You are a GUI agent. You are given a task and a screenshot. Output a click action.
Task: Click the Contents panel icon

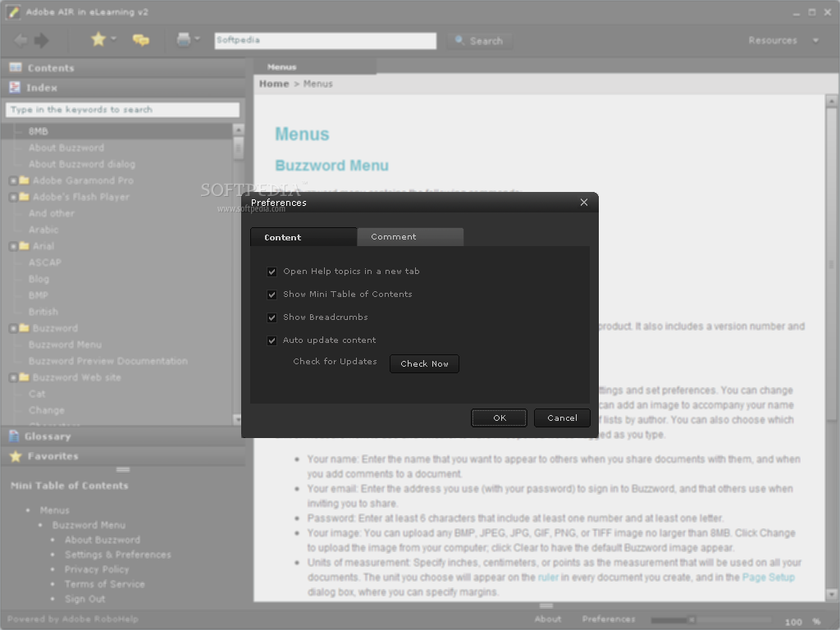[16, 67]
